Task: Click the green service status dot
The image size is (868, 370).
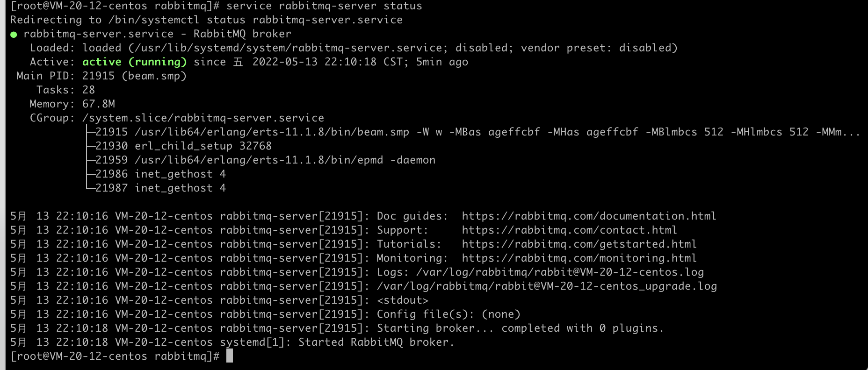Action: coord(14,35)
